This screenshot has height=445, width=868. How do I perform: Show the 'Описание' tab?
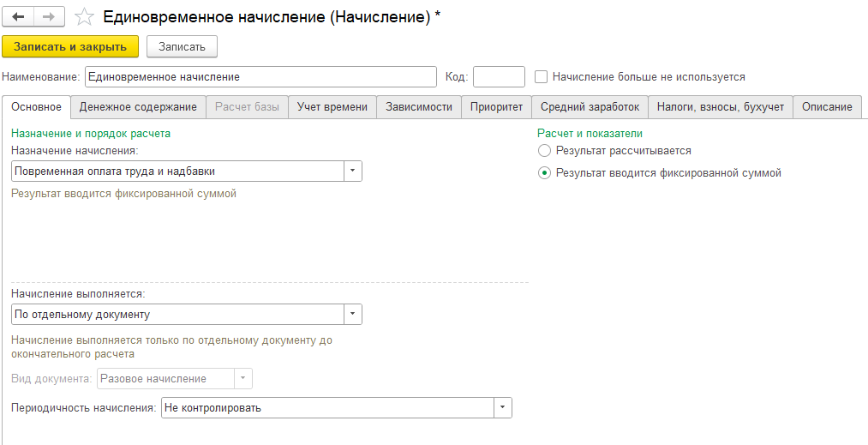(x=827, y=107)
